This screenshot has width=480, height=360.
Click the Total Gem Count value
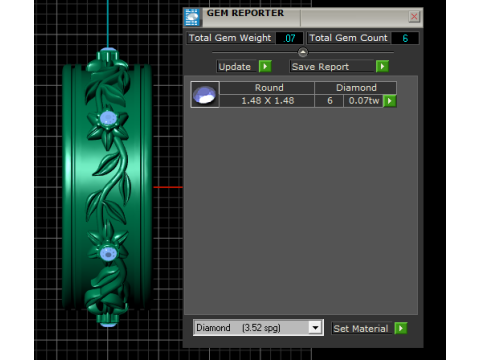[405, 38]
